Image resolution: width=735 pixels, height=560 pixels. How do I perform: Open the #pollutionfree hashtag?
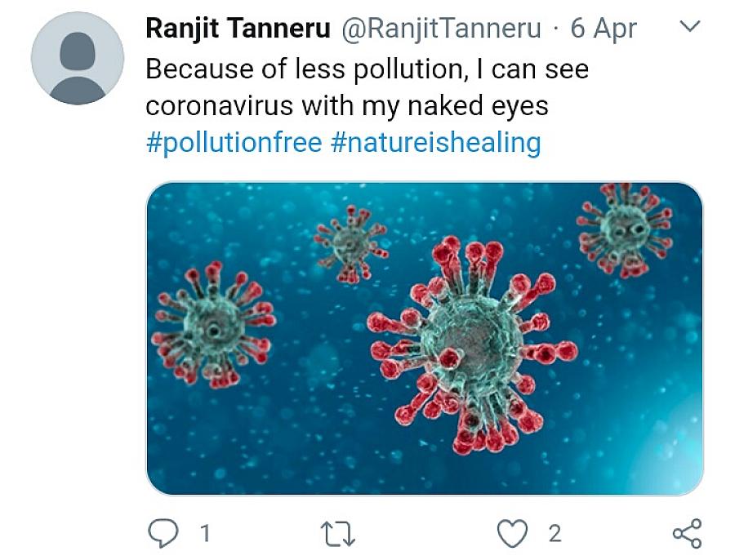234,142
